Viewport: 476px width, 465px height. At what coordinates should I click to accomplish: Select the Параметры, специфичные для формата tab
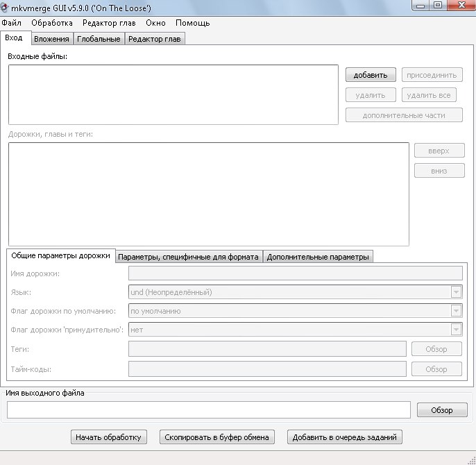click(x=188, y=257)
